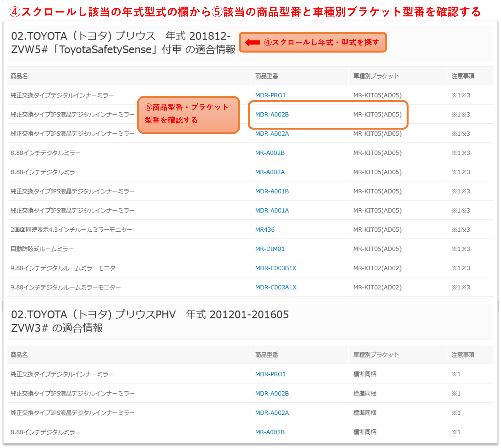Click 標準同梱 in the Prius PHV MR-A002B row
Viewport: 501px width, 448px height.
(365, 432)
